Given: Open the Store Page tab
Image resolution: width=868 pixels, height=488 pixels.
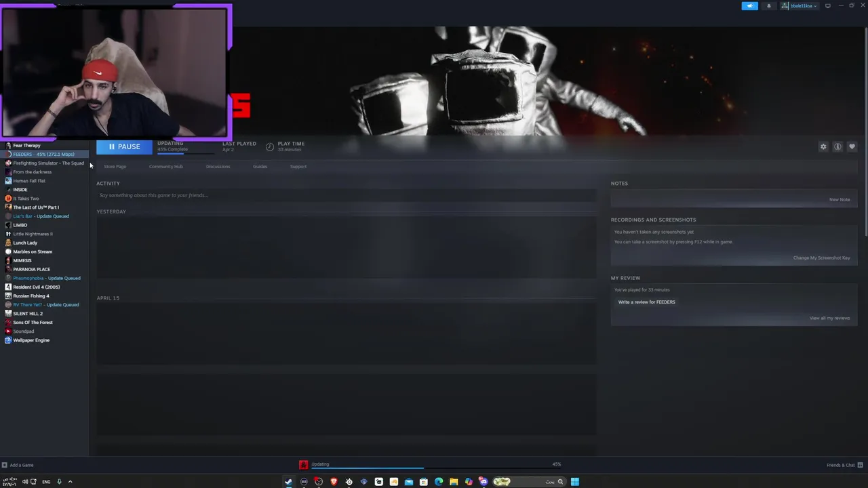Looking at the screenshot, I should (x=115, y=166).
